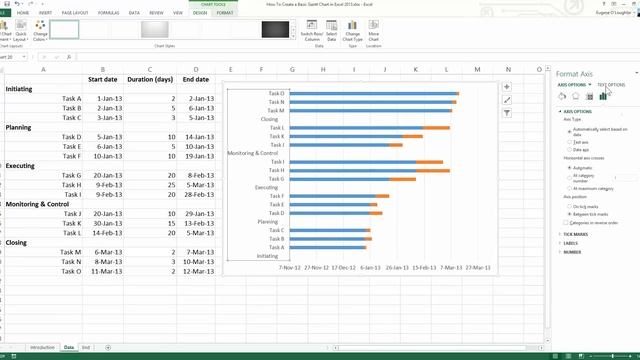
Task: Click the 'At category number' value field
Action: 625,178
